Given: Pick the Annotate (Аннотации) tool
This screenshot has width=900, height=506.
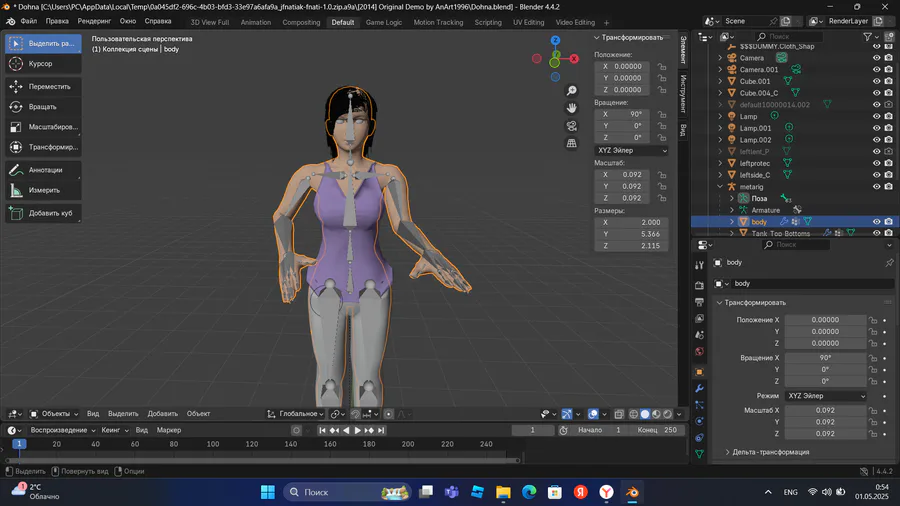Looking at the screenshot, I should [x=43, y=170].
